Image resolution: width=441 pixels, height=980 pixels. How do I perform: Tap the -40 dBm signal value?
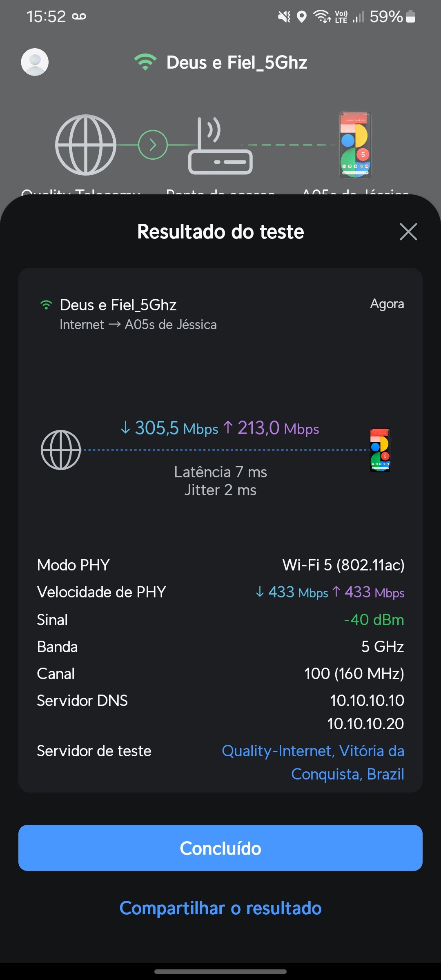click(x=374, y=619)
